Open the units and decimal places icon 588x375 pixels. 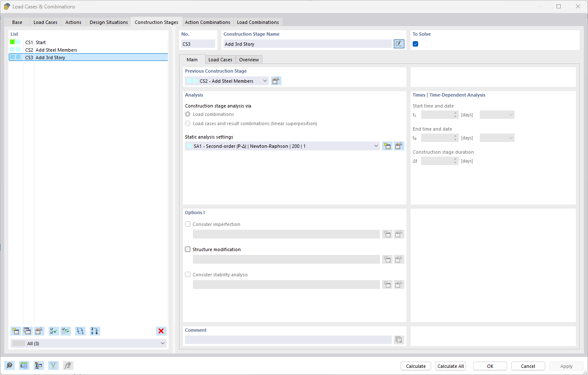tap(24, 365)
